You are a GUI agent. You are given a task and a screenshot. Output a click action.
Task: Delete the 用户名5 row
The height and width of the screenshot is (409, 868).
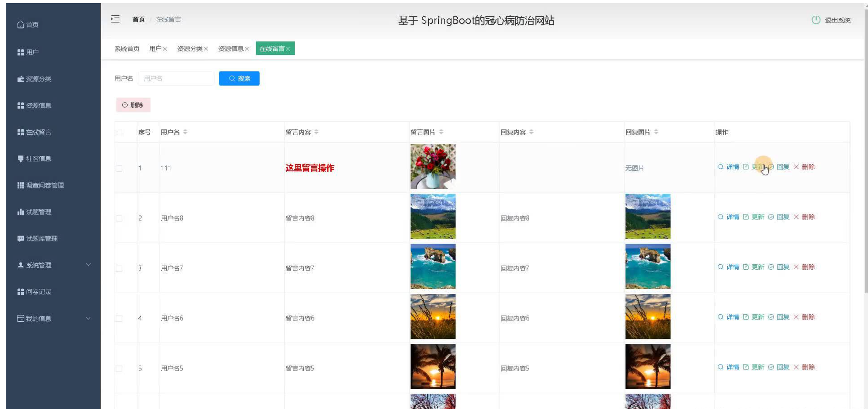[804, 367]
